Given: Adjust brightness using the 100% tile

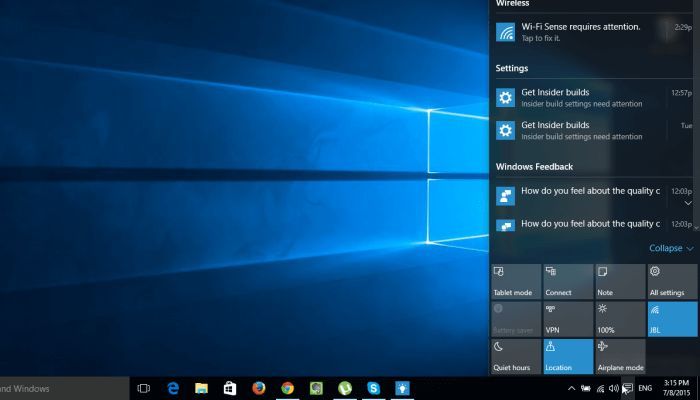Looking at the screenshot, I should tap(619, 318).
